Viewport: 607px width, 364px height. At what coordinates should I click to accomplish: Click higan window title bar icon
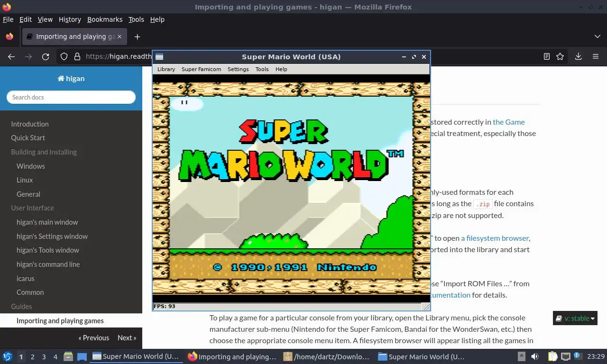[159, 57]
